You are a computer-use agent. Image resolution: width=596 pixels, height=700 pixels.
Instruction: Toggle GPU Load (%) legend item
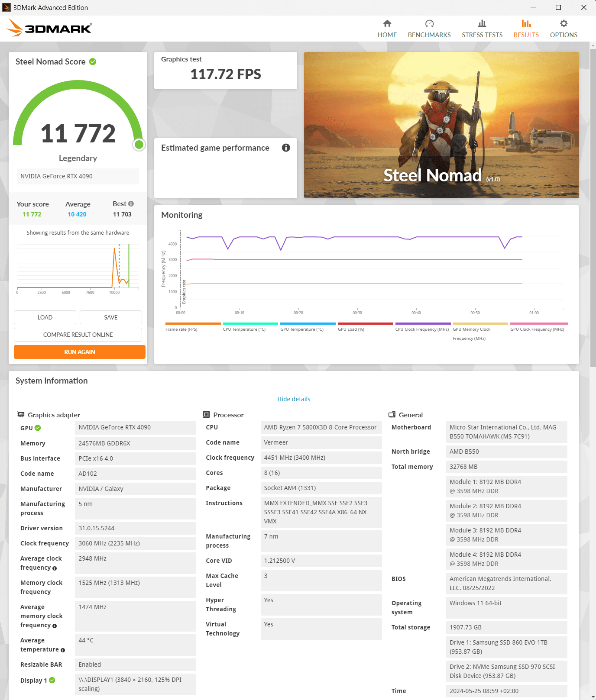pyautogui.click(x=365, y=327)
